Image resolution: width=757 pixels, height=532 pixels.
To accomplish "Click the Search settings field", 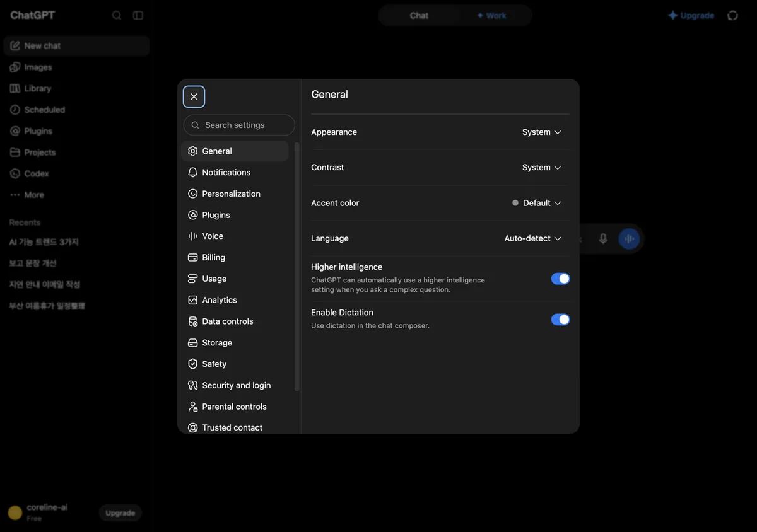I will (239, 125).
